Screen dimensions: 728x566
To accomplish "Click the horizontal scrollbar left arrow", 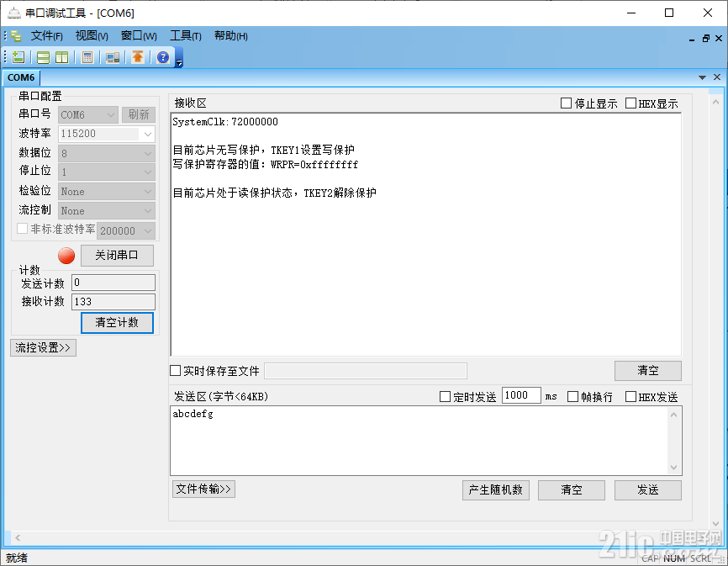I will coord(18,537).
